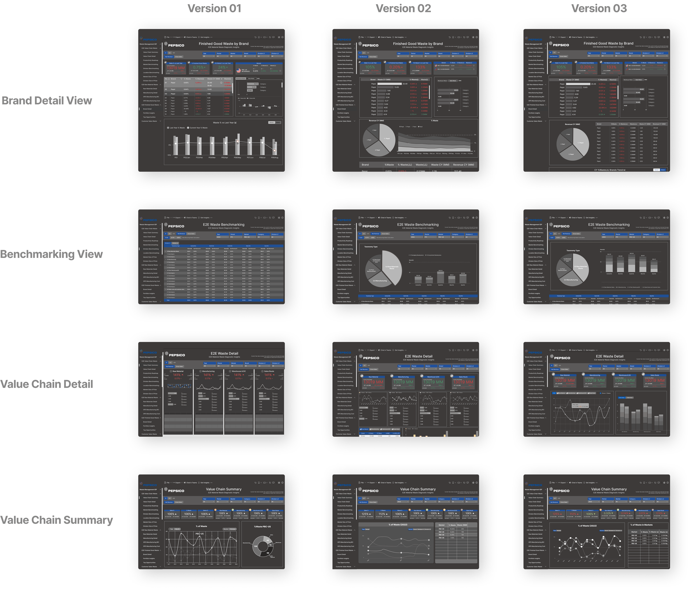Click the star favorite icon
The image size is (700, 594).
(x=279, y=37)
